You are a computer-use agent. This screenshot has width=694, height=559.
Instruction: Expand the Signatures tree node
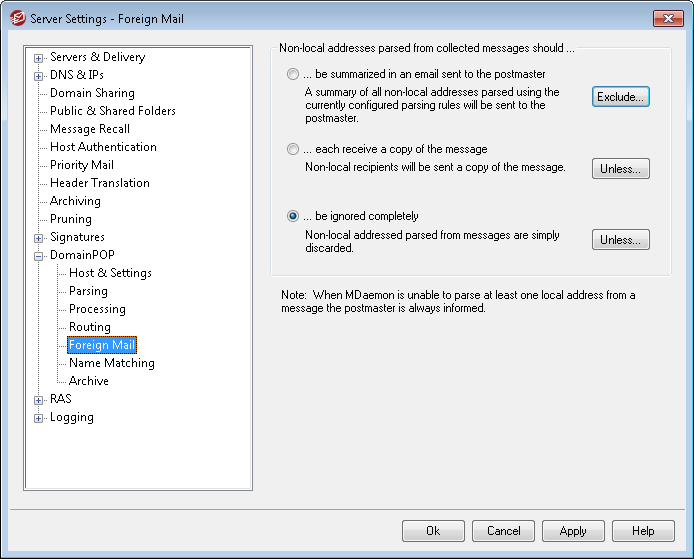[39, 238]
